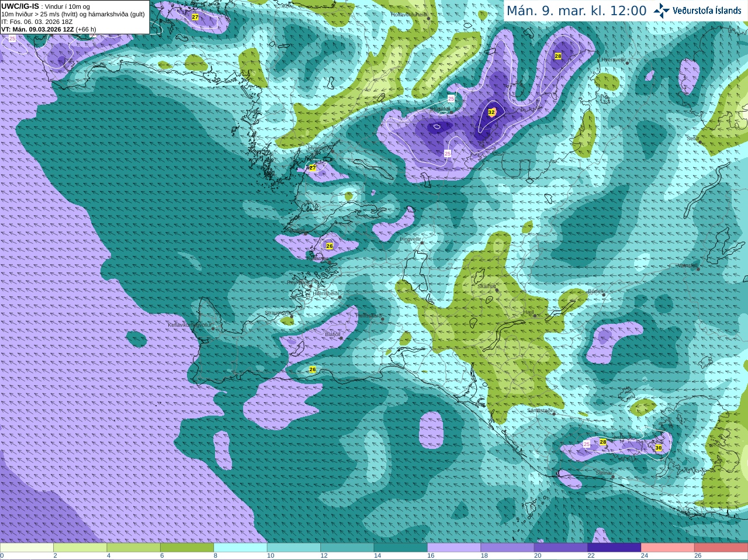Image resolution: width=748 pixels, height=560 pixels.
Task: Click the Straumsvík station label
Action: [277, 313]
